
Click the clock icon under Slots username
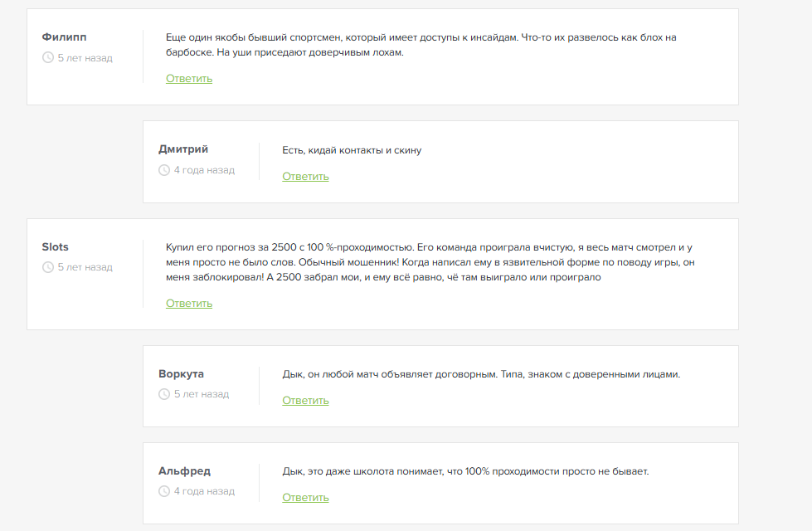47,267
